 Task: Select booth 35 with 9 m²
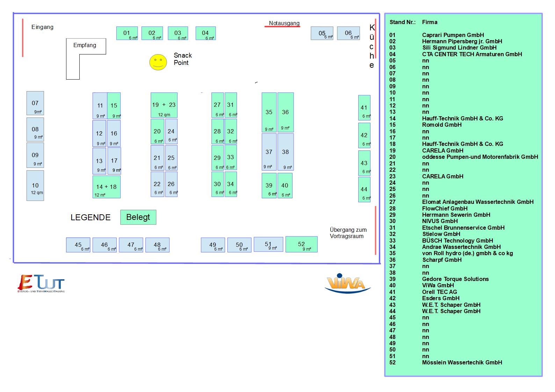[x=269, y=112]
